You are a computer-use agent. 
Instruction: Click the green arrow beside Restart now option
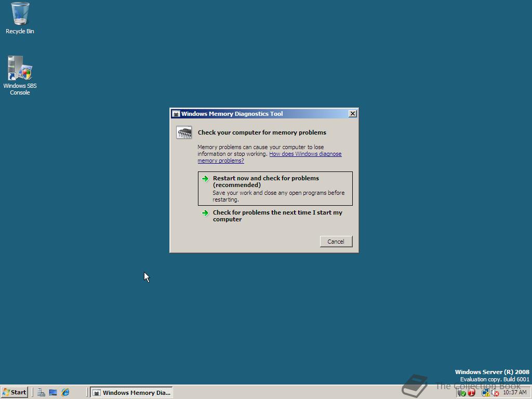tap(205, 179)
